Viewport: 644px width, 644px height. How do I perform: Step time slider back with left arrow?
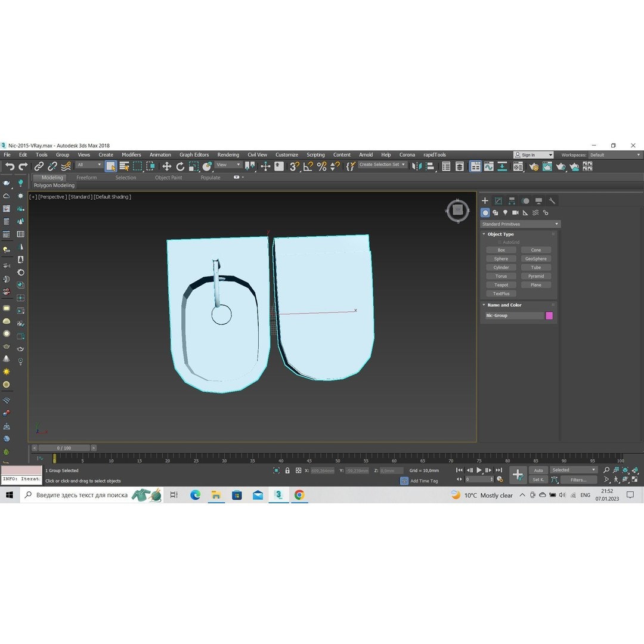click(35, 448)
